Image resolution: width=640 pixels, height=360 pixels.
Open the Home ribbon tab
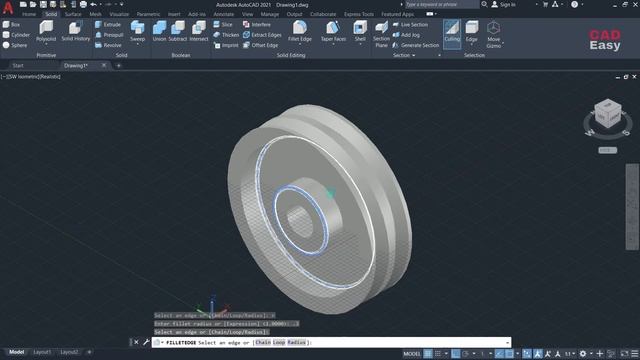pos(29,14)
